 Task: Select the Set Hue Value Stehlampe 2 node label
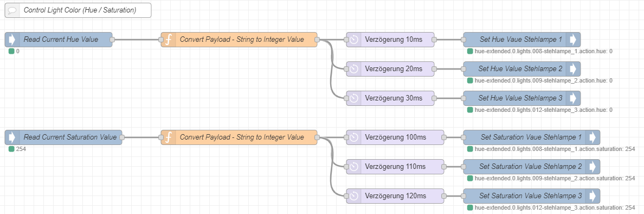tap(521, 69)
